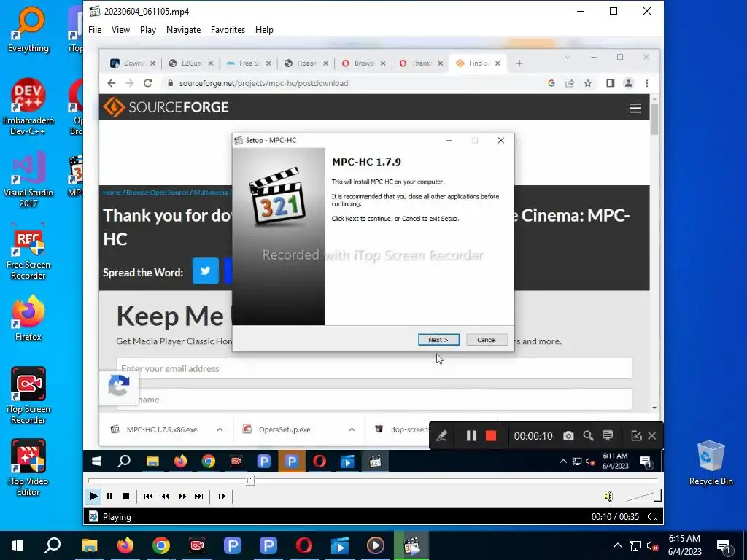Open Everything desktop shortcut
The image size is (747, 560).
coord(28,29)
